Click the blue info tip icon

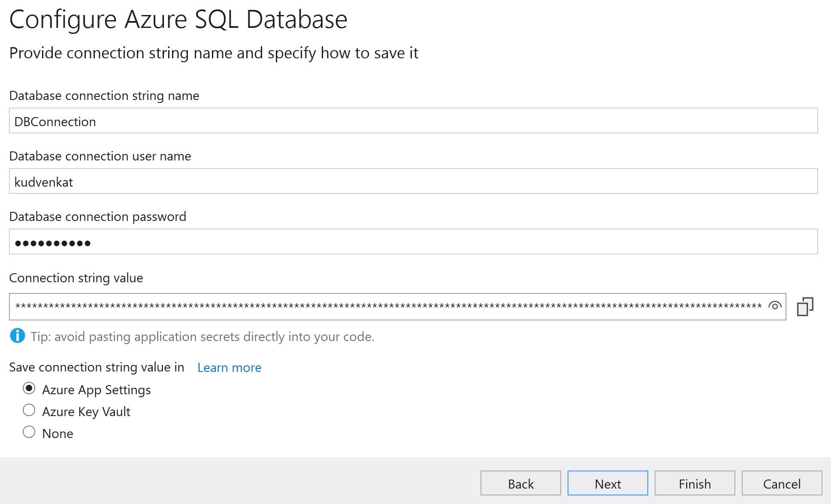click(18, 336)
